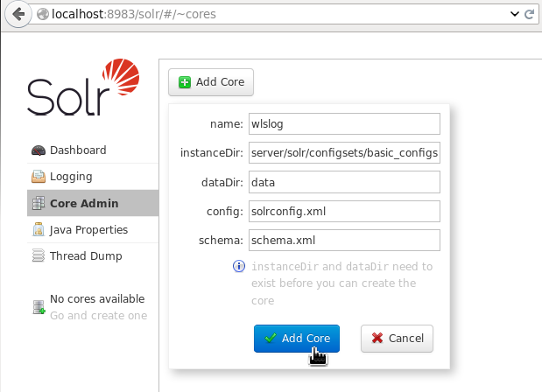This screenshot has height=392, width=542.
Task: Submit the blue Add Core button
Action: click(x=296, y=338)
